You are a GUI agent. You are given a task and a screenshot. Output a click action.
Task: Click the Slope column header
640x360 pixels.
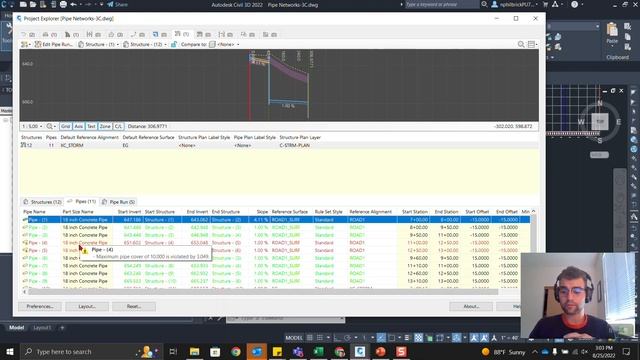point(262,211)
